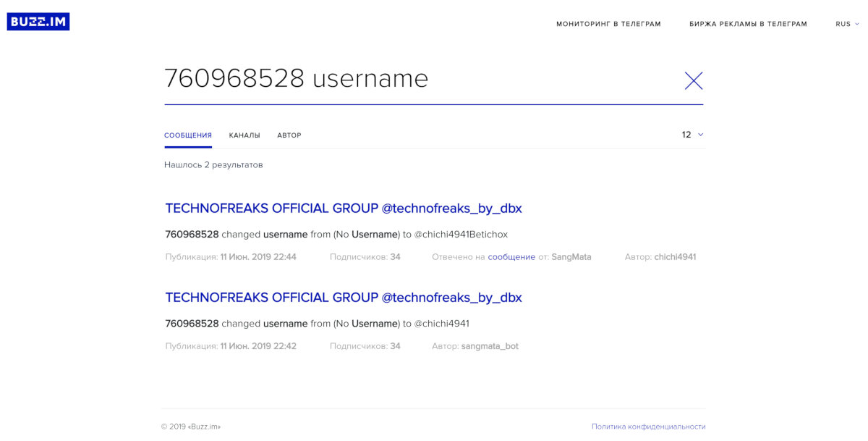Select Подписчиков: 34 in second result
This screenshot has height=441, width=868.
point(365,346)
